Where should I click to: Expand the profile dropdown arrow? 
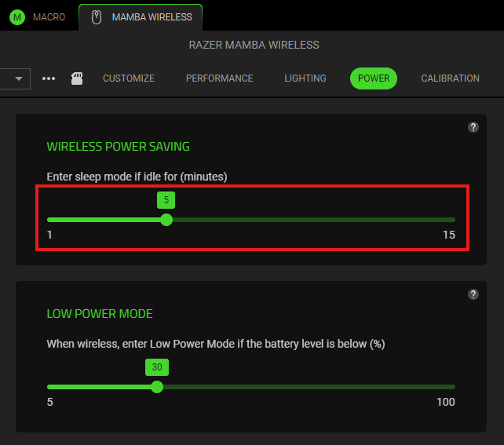coord(18,78)
